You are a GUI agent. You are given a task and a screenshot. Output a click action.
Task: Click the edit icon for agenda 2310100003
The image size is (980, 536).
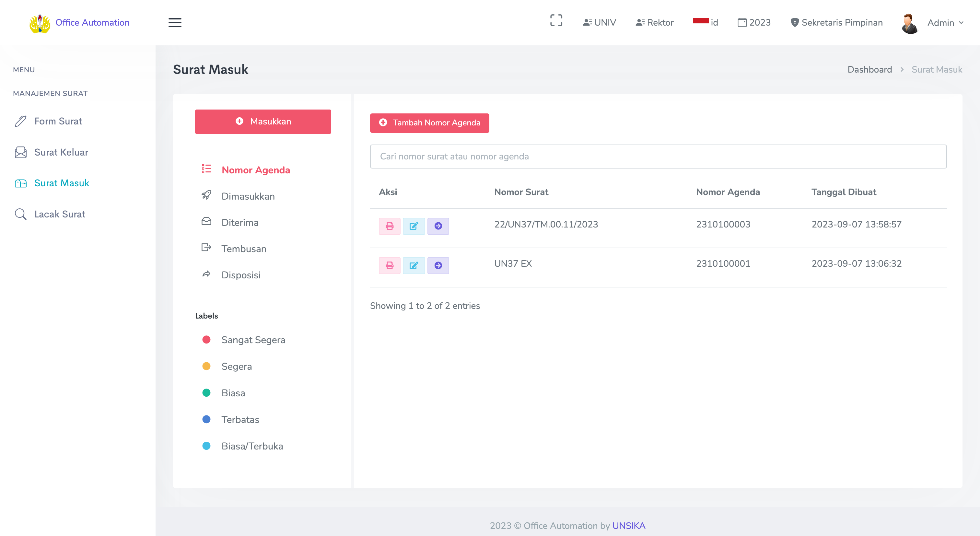pyautogui.click(x=414, y=226)
